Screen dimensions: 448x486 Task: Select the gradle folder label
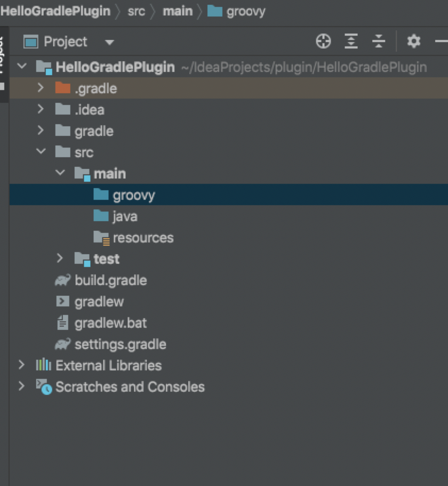[94, 132]
